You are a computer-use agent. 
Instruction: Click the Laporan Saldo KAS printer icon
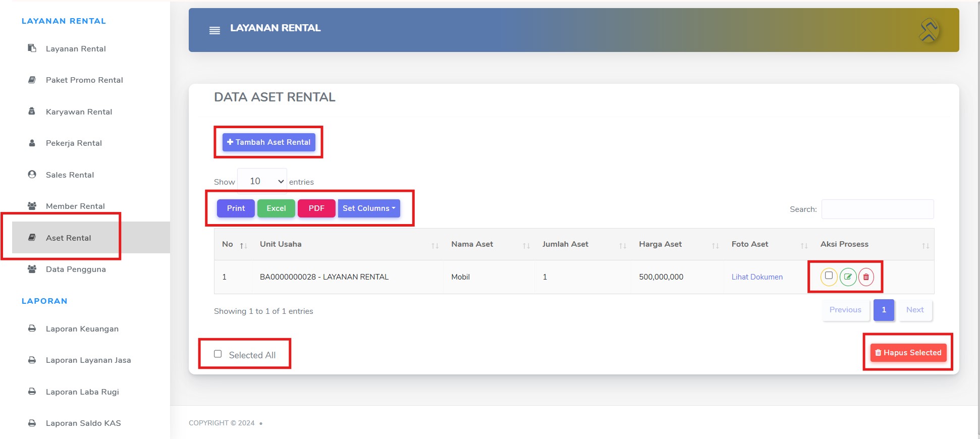pos(32,423)
